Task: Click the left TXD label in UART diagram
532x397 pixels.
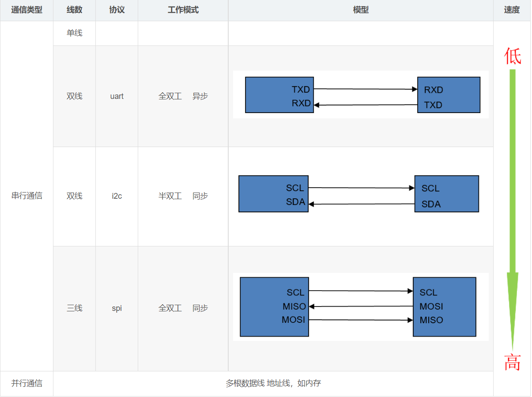Action: (301, 90)
